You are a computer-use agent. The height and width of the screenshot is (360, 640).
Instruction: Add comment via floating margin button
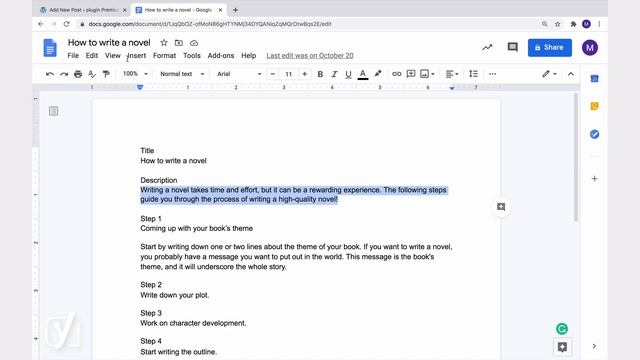coord(501,207)
